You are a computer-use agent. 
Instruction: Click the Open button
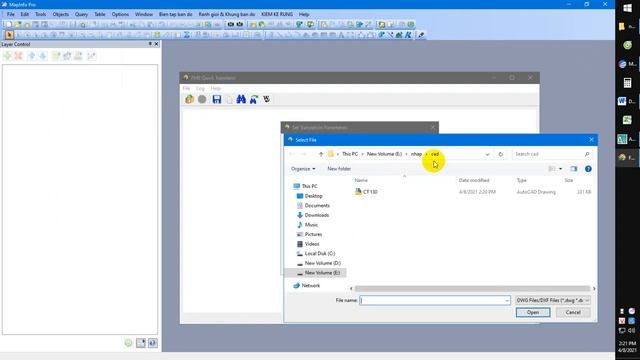(x=533, y=312)
